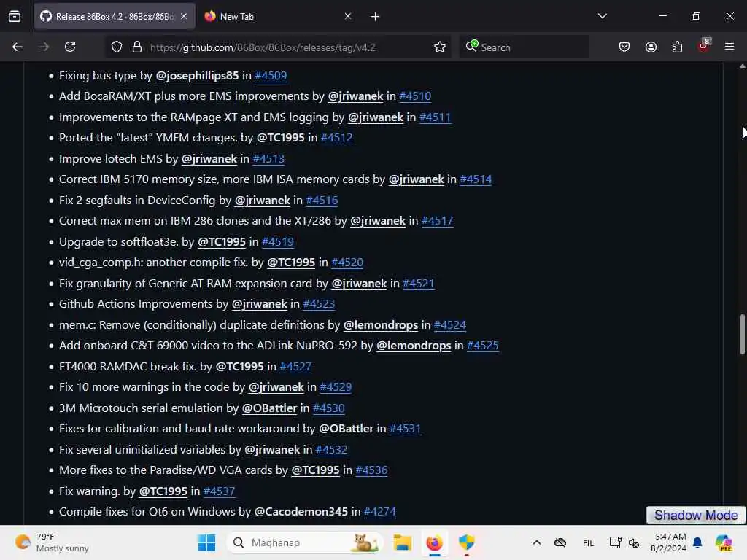This screenshot has width=747, height=560.
Task: Open the Firefox application menu
Action: 729,47
